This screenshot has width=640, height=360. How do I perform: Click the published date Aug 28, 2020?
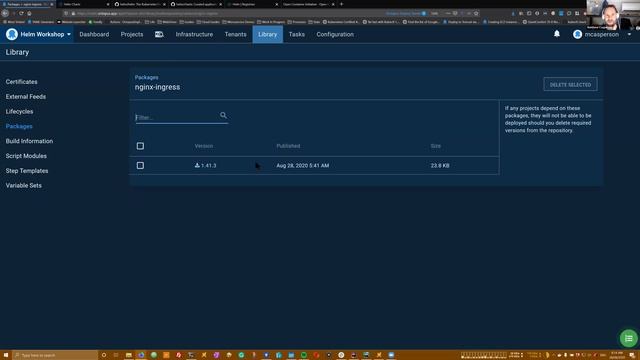point(302,165)
